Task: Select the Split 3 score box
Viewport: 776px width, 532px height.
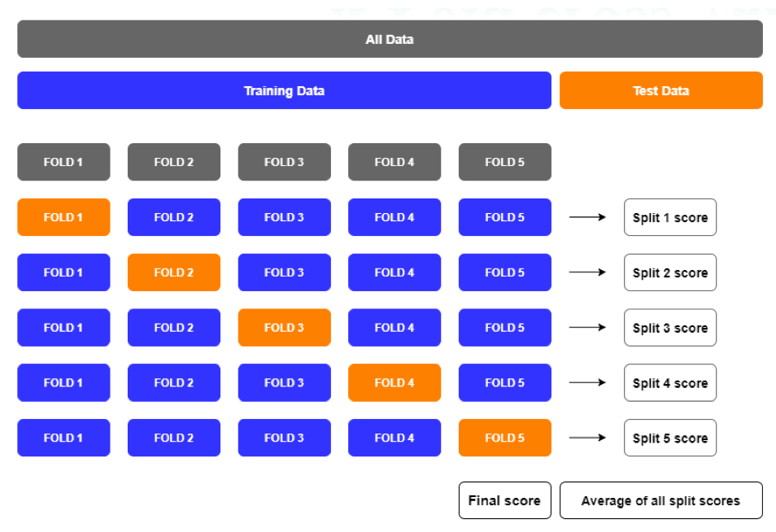Action: 669,328
